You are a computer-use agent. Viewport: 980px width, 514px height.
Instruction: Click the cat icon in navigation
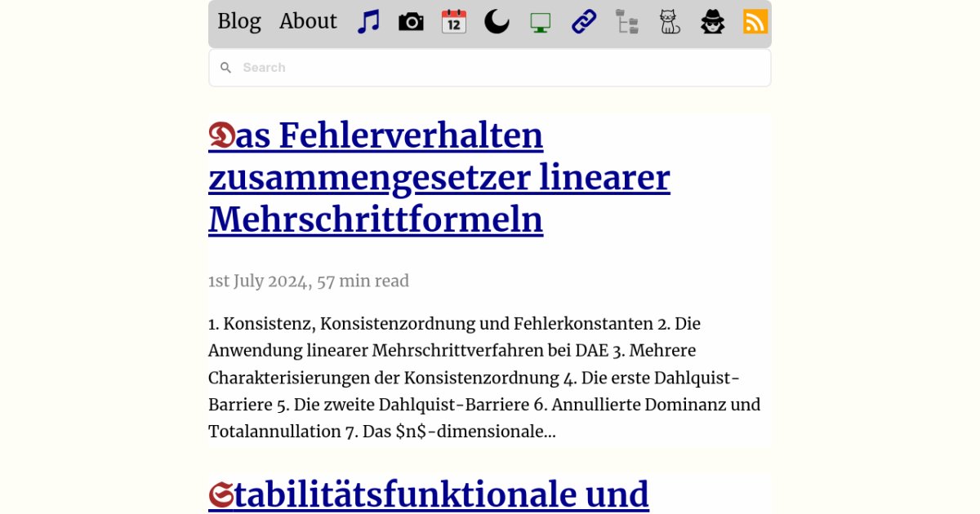point(670,22)
